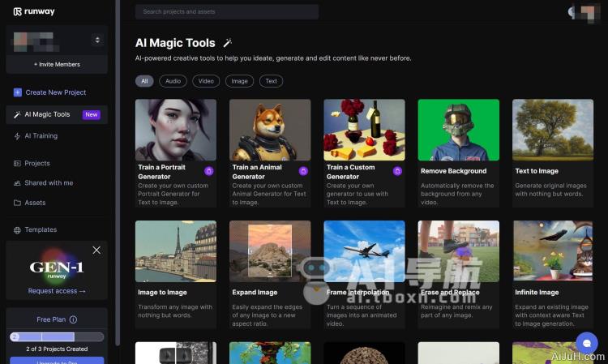
Task: Go to Shared with me
Action: click(48, 183)
